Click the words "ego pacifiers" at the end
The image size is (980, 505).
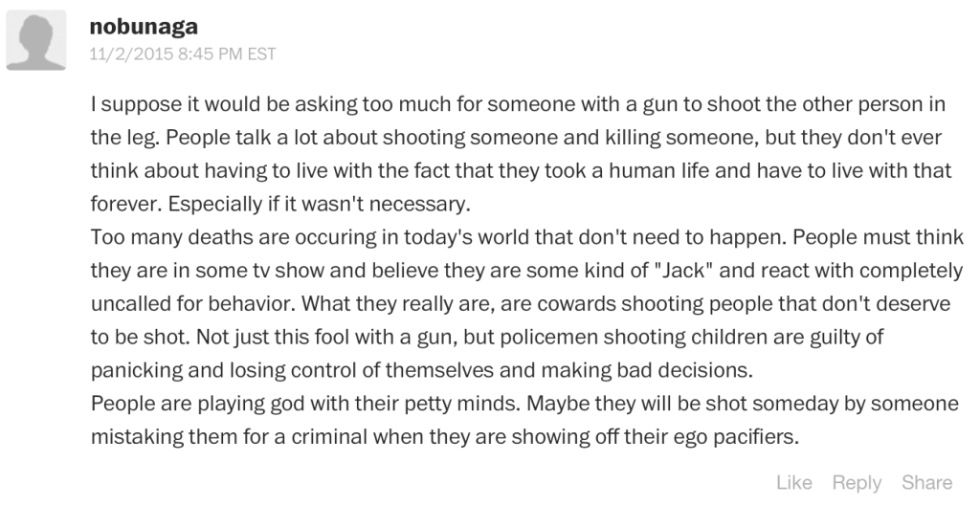pyautogui.click(x=741, y=437)
